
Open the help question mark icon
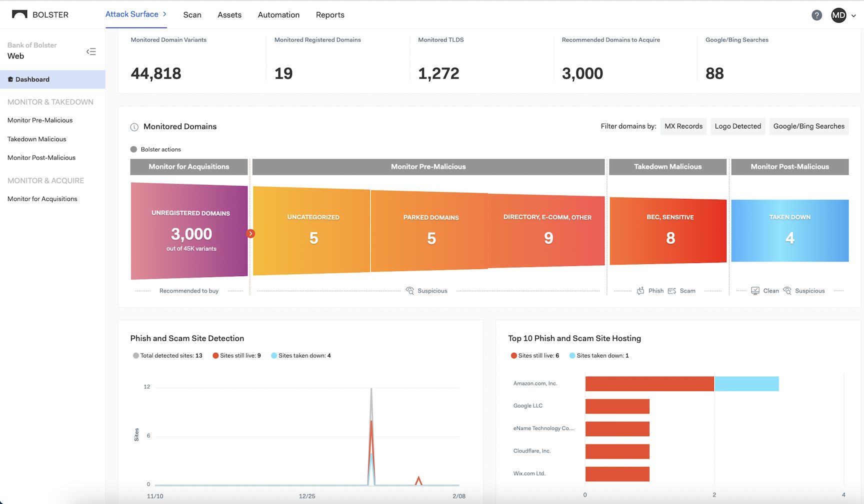(x=816, y=15)
